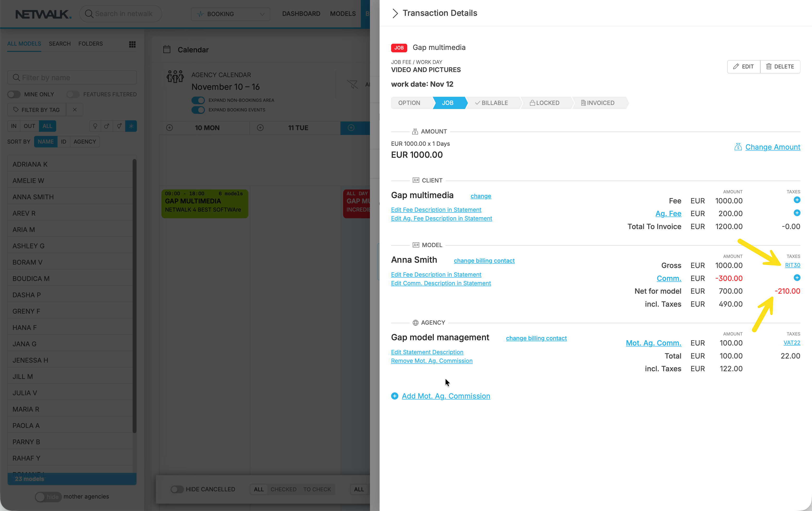This screenshot has height=511, width=812.
Task: Collapse Transaction Details panel with chevron
Action: pos(395,13)
